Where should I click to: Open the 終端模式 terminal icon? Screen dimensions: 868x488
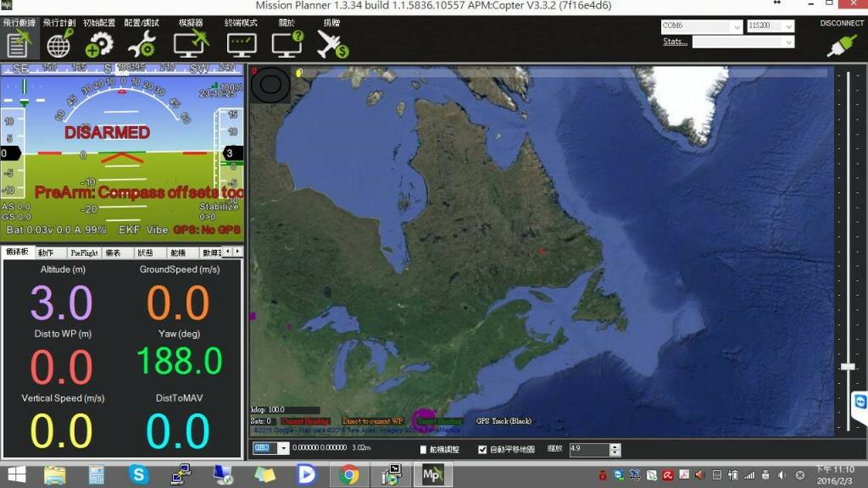tap(242, 45)
